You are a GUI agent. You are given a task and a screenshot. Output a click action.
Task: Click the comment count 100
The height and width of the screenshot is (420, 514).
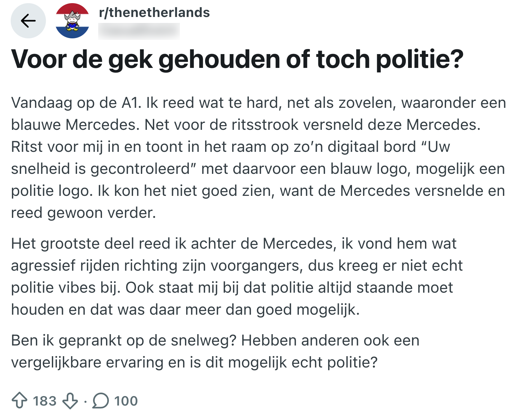tap(126, 401)
